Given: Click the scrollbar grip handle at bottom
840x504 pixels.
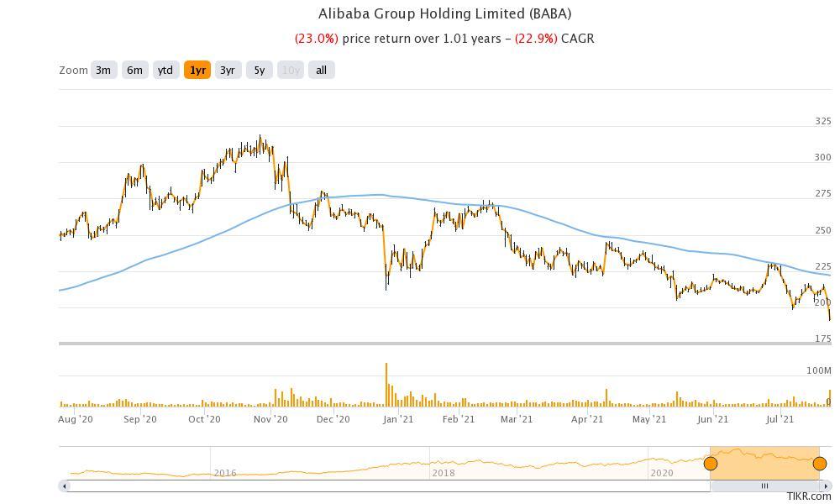Looking at the screenshot, I should click(764, 486).
